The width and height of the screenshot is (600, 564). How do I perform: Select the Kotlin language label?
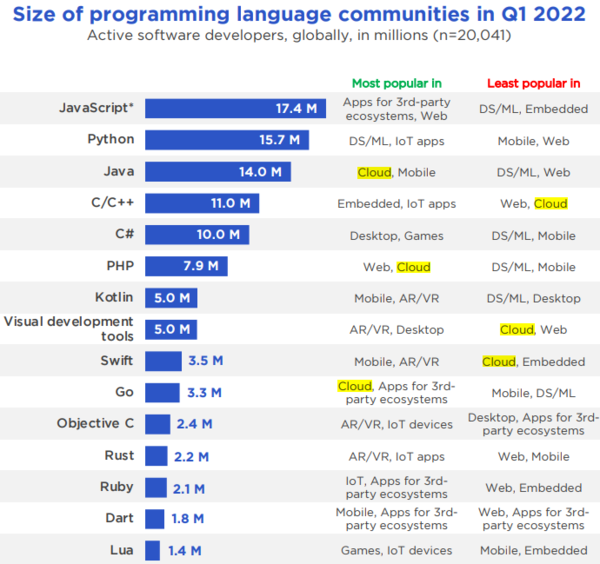(x=108, y=298)
